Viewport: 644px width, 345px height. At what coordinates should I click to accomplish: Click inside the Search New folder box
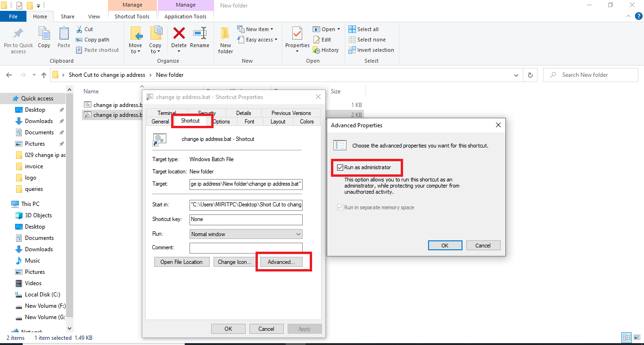click(590, 74)
